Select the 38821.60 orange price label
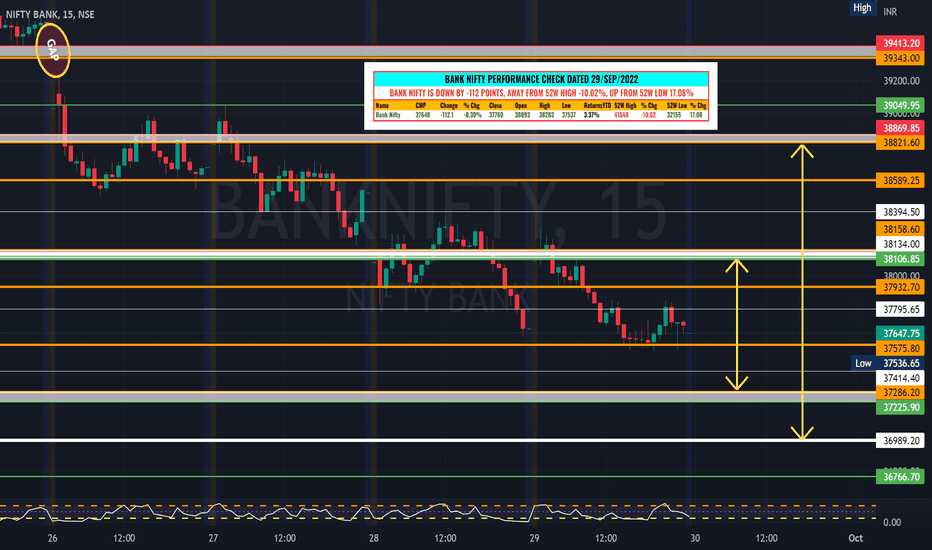932x550 pixels. [x=900, y=143]
